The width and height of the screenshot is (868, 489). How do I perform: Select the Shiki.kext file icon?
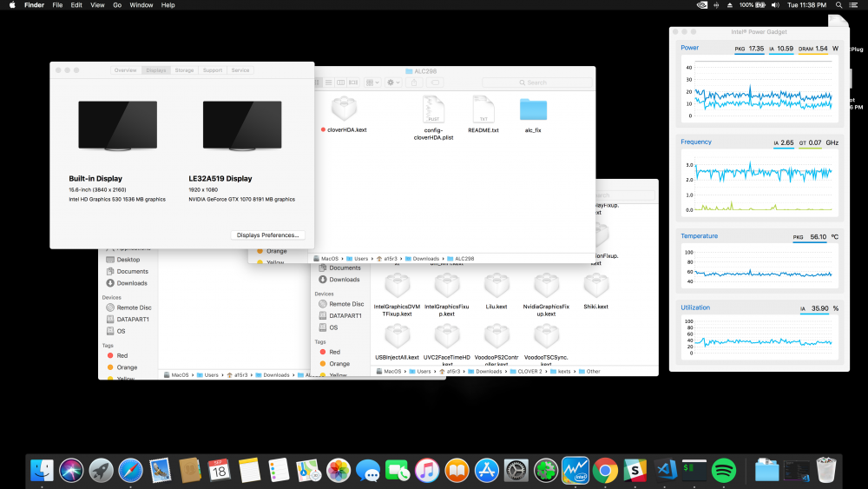coord(596,287)
